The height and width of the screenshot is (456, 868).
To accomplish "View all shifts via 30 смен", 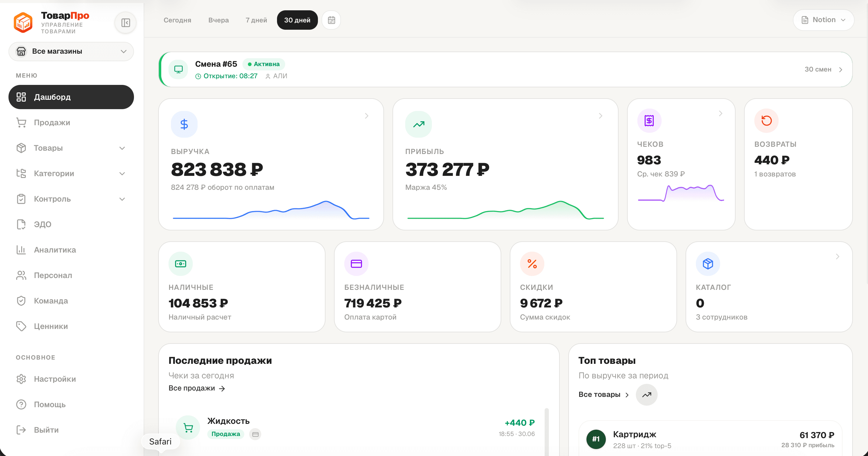I will click(x=823, y=69).
